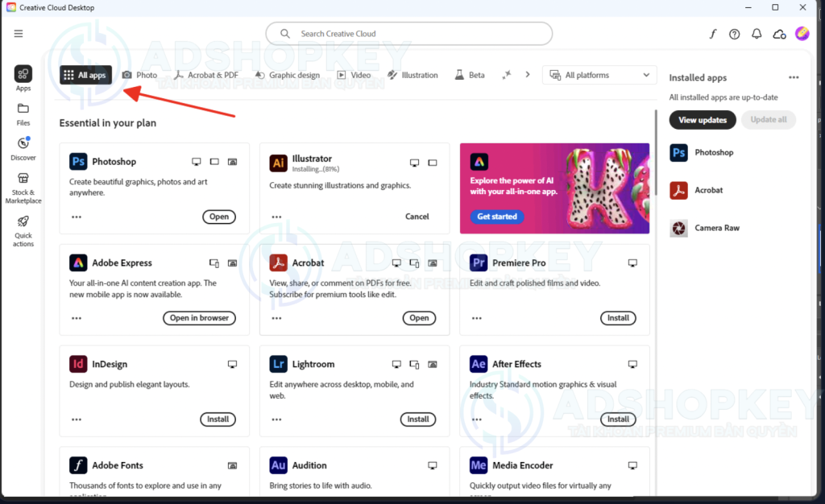
Task: Open Acrobat card more options
Action: [276, 319]
